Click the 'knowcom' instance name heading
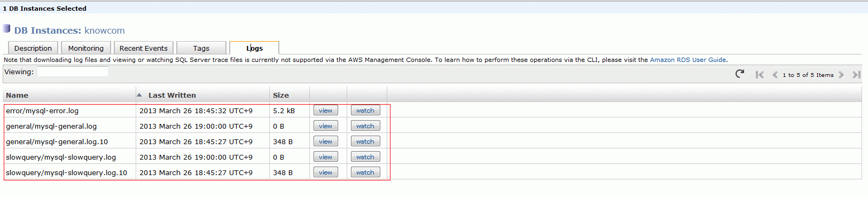 [105, 30]
